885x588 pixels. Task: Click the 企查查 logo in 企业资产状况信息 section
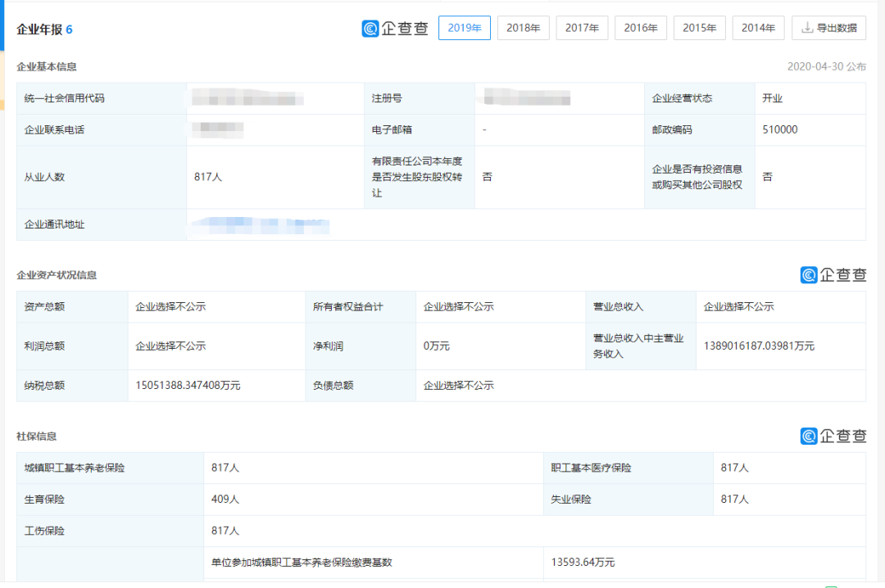[x=833, y=275]
